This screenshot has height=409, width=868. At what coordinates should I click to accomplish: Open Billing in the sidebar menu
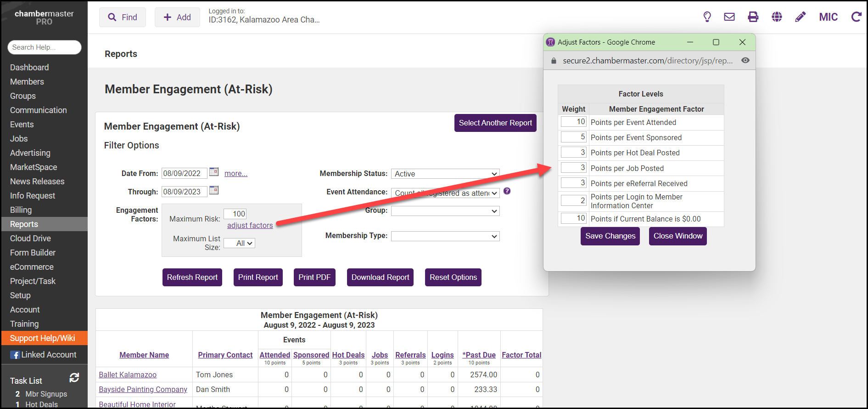point(21,210)
